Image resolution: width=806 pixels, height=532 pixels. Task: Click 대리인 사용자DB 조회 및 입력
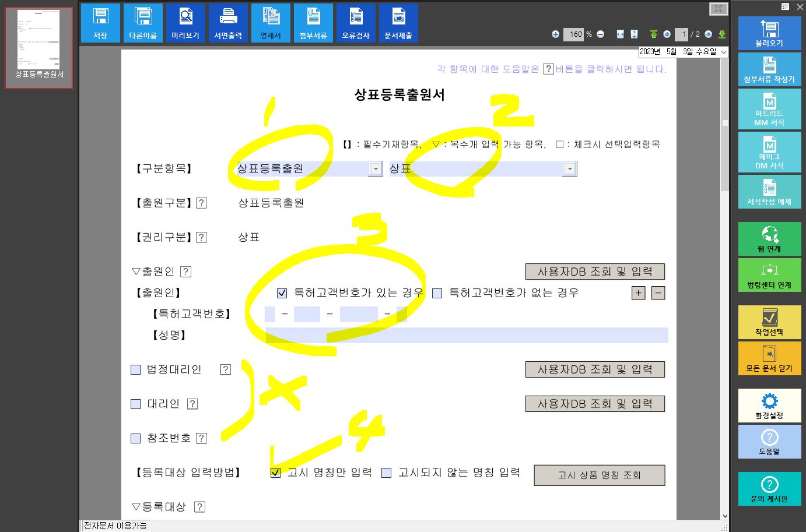coord(595,404)
